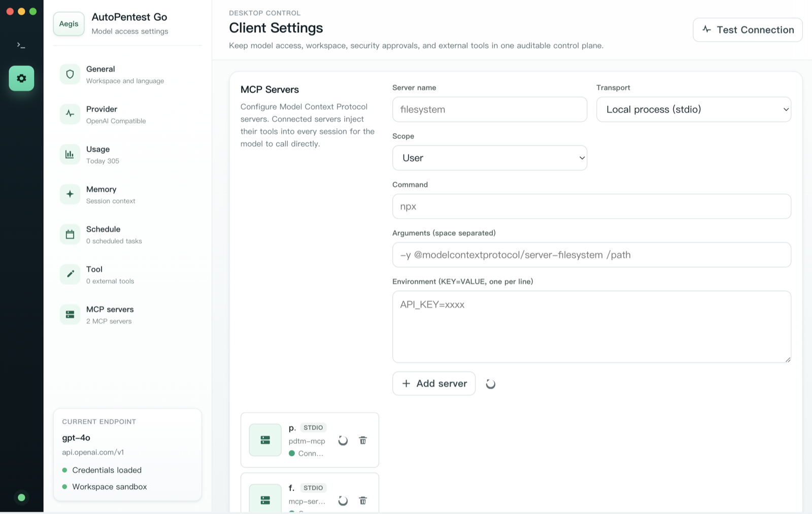This screenshot has height=514, width=812.
Task: Open the Transport dropdown
Action: (694, 109)
